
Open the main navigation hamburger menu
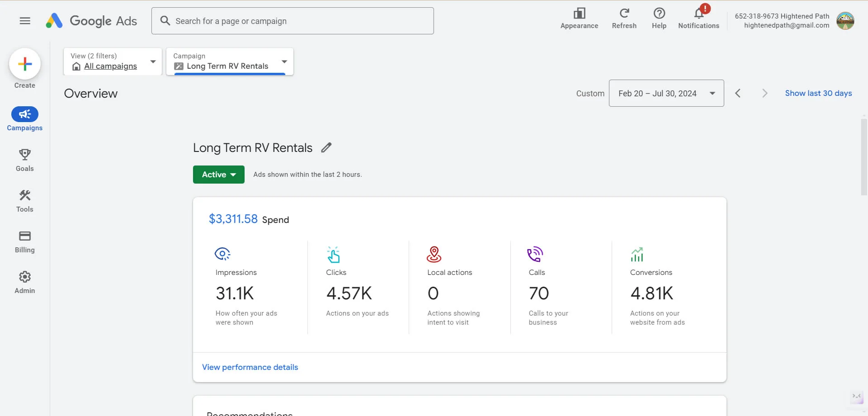[25, 21]
